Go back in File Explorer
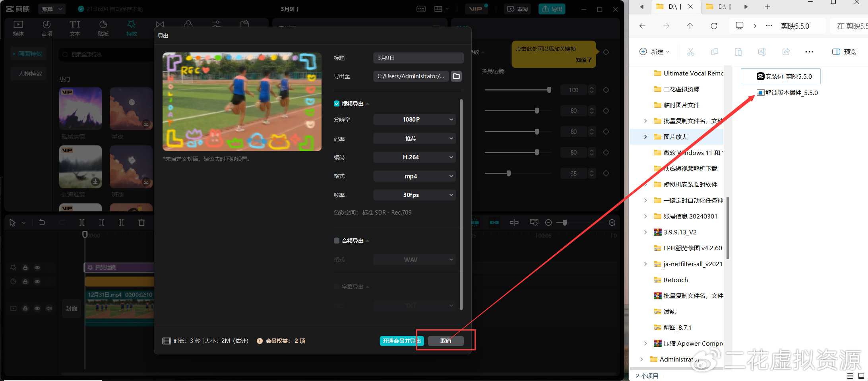The height and width of the screenshot is (381, 868). pos(643,26)
